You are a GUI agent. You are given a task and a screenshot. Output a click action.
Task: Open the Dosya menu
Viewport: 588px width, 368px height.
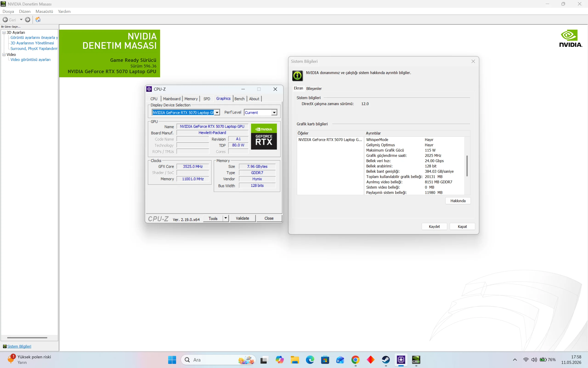[8, 11]
